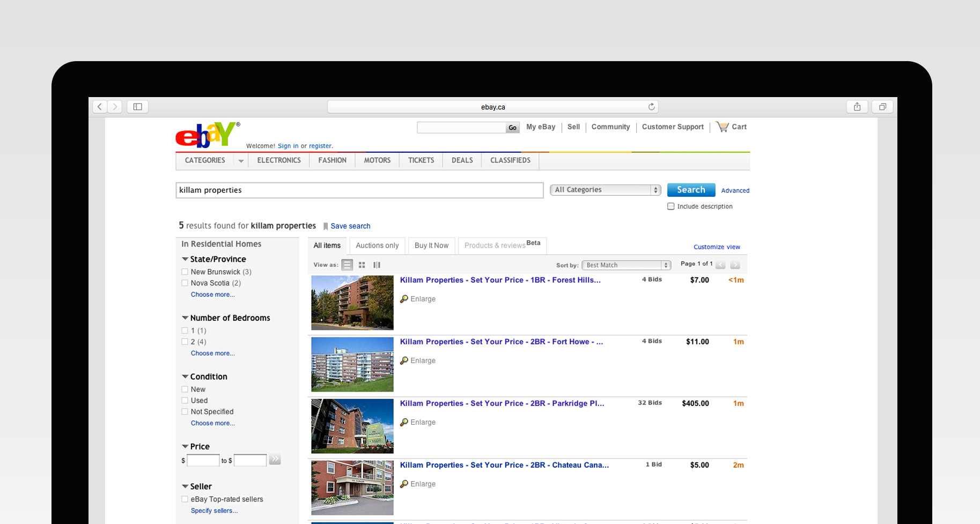Collapse the Seller filter section

point(185,486)
